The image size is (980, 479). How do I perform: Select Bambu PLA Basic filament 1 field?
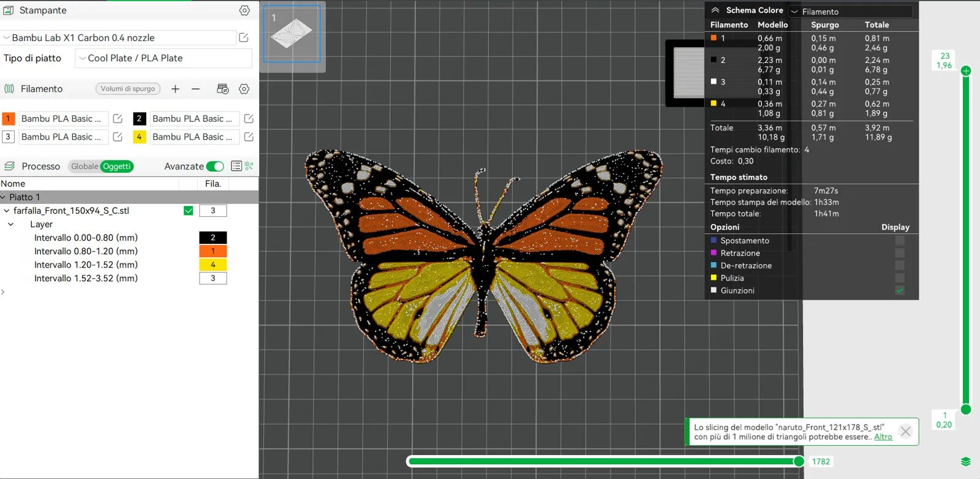pos(64,119)
